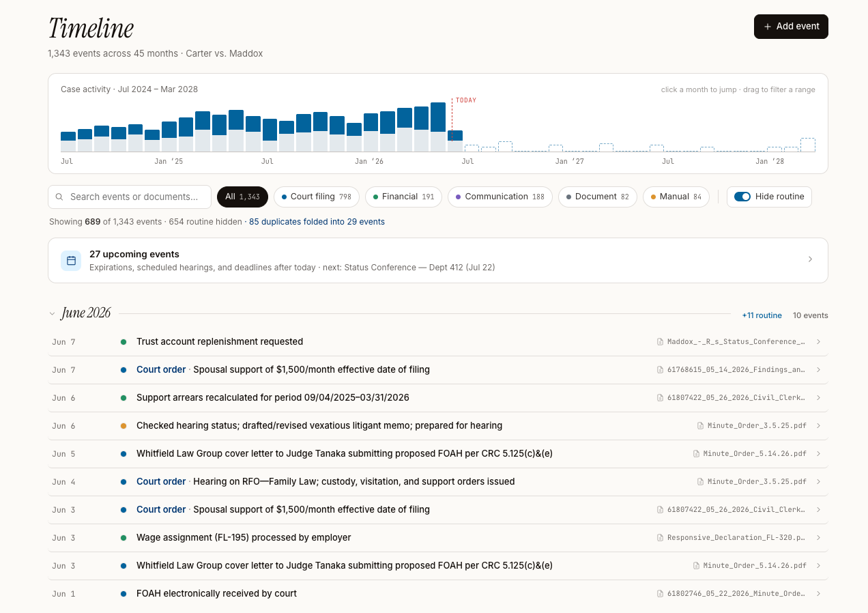The height and width of the screenshot is (613, 868).
Task: Expand the 27 upcoming events chevron
Action: pyautogui.click(x=811, y=259)
